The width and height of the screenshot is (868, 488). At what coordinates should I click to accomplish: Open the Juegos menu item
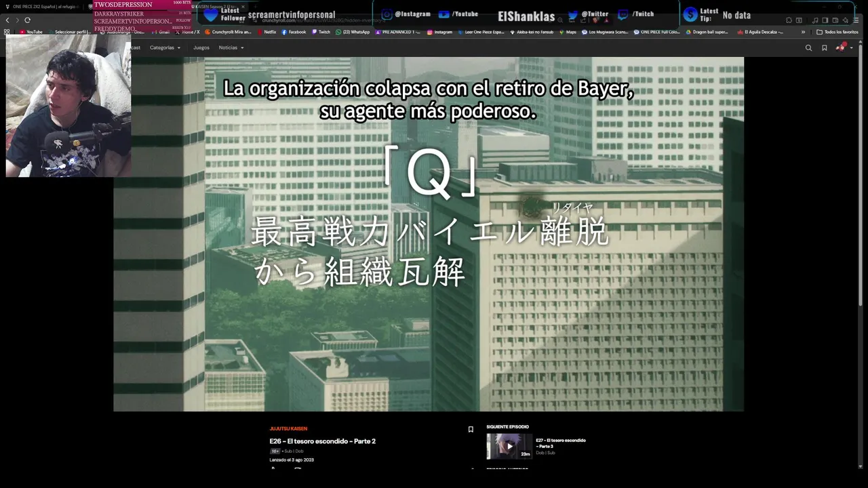click(x=201, y=47)
